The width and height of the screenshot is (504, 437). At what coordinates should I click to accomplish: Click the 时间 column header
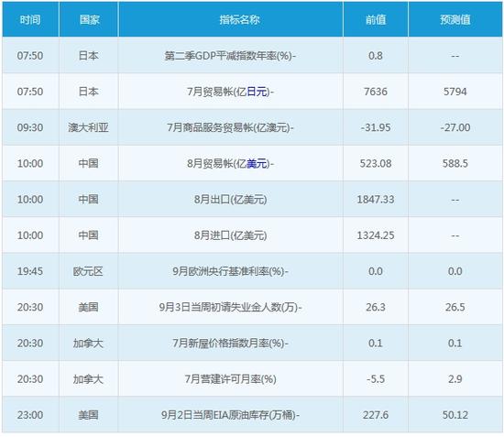click(x=30, y=20)
